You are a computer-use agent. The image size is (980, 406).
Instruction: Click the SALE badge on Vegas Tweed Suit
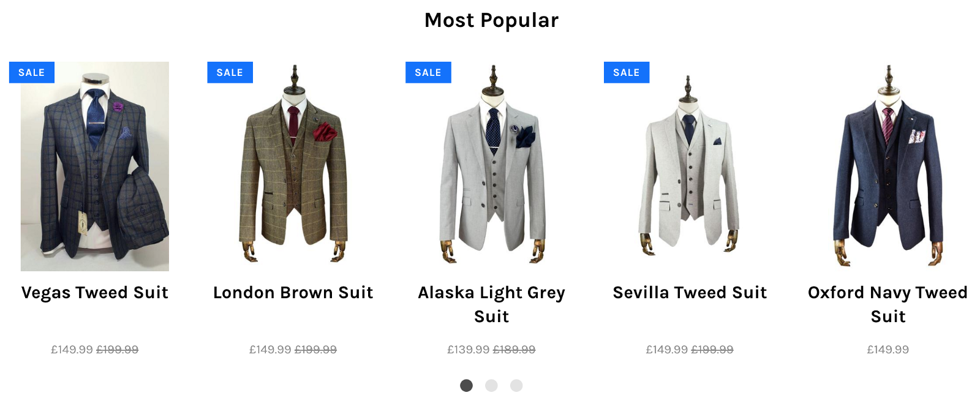[x=32, y=72]
